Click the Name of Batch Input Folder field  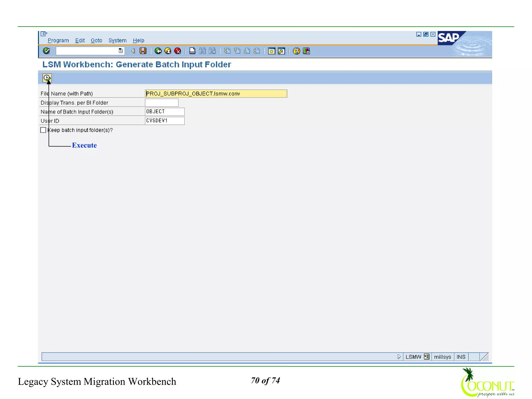point(165,112)
